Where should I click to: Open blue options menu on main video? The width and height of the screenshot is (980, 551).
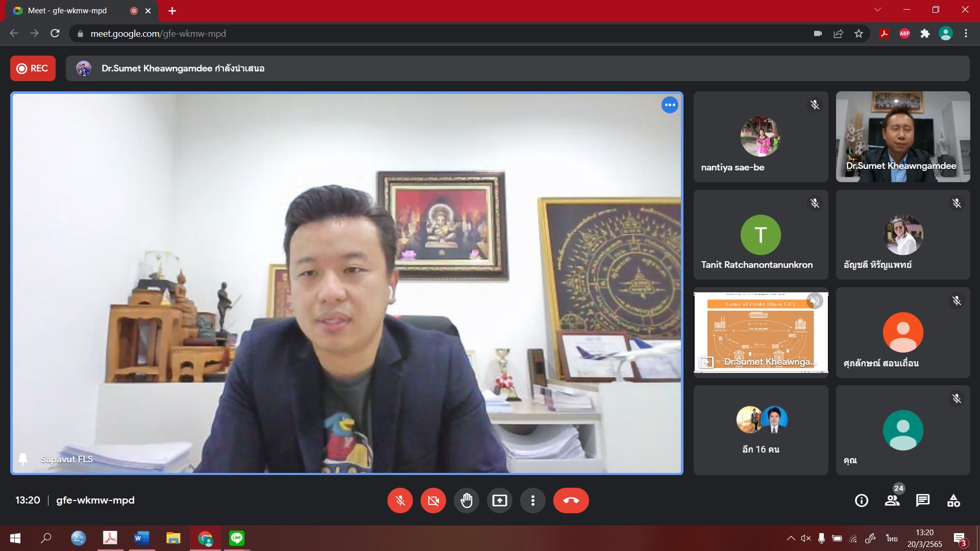coord(670,105)
